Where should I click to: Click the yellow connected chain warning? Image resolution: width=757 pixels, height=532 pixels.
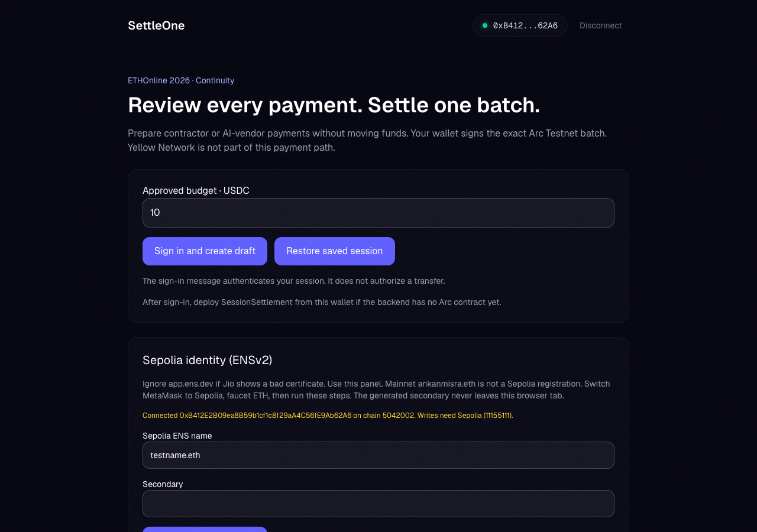pos(328,416)
